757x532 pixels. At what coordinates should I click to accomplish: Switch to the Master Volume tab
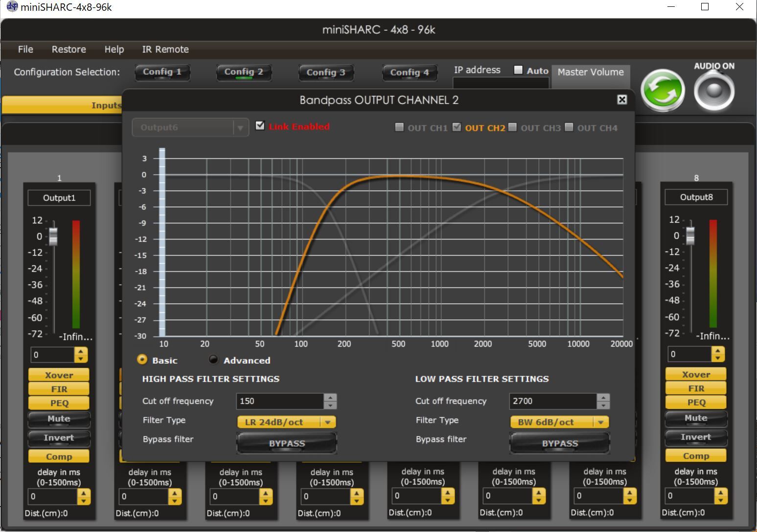pos(591,72)
